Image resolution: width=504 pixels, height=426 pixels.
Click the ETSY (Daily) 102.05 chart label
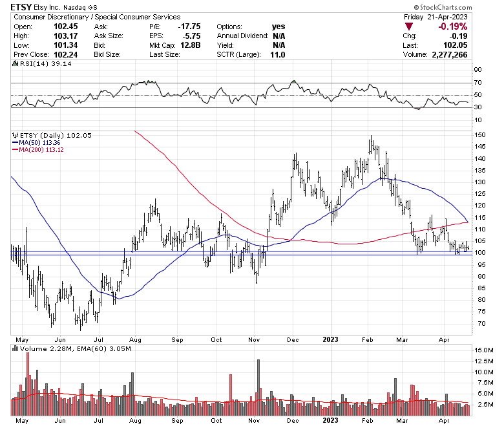point(56,135)
